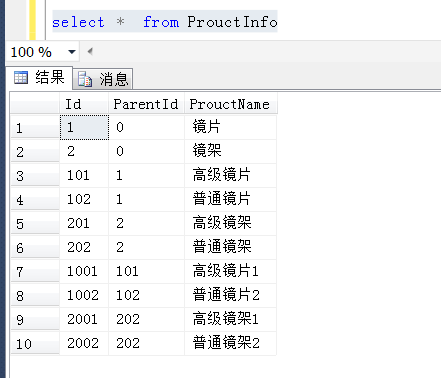Viewport: 441px width, 378px height.
Task: Click the word 'select' in the query
Action: (x=78, y=22)
